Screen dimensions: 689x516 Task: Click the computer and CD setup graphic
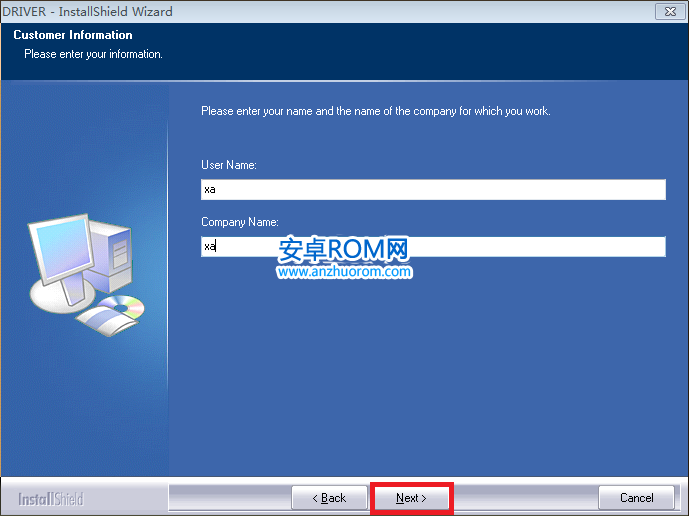(87, 275)
